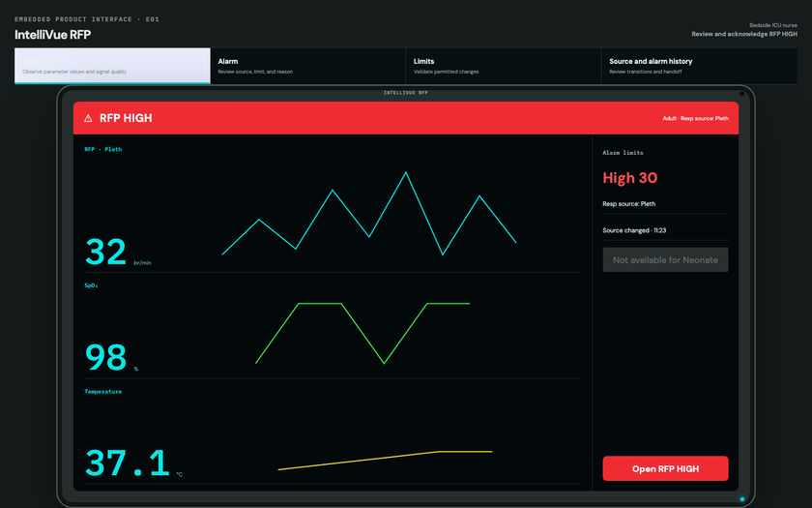Click the green SpO₂ waveform trace
Image resolution: width=812 pixels, height=508 pixels.
pos(362,333)
